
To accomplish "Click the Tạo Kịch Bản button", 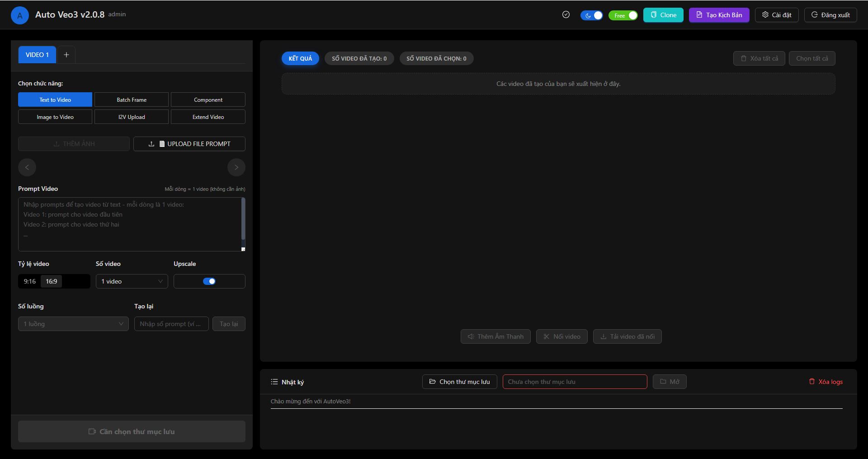I will coord(719,14).
